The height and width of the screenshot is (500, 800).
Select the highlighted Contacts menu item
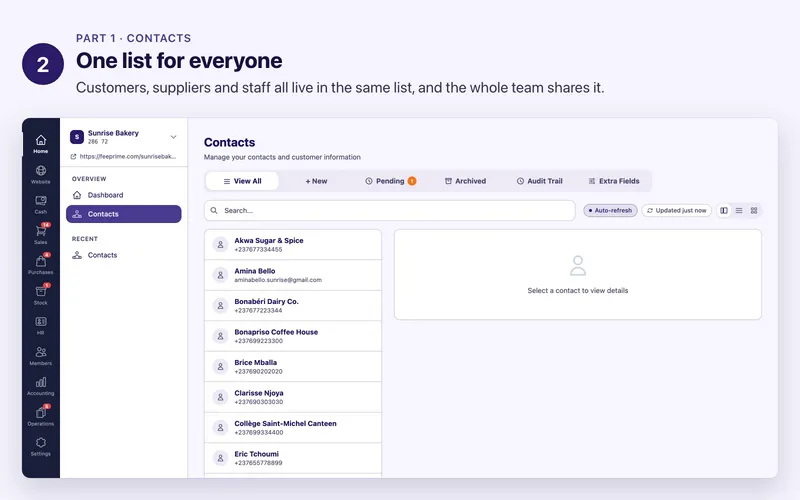(x=123, y=214)
